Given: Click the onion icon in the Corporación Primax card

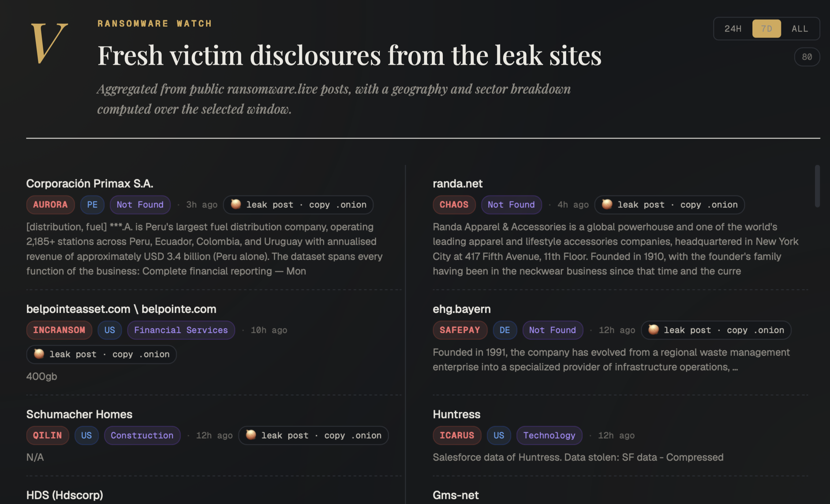Looking at the screenshot, I should point(236,204).
